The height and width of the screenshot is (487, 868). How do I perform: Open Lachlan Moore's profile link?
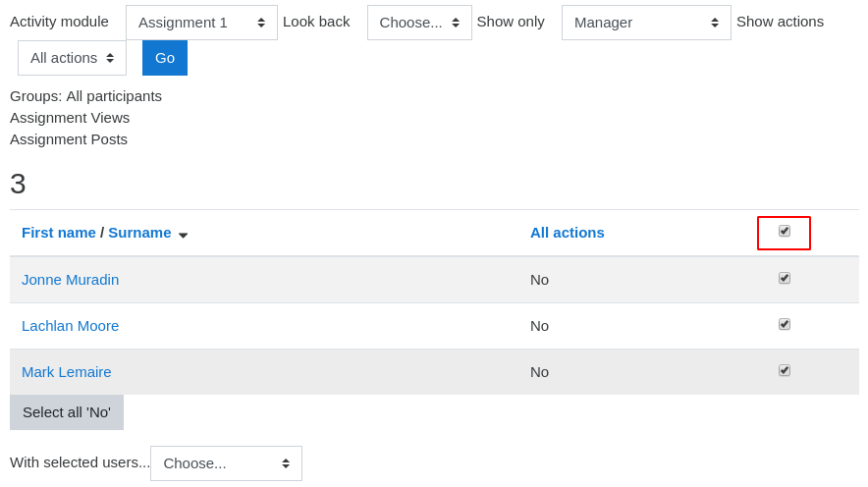pos(71,326)
